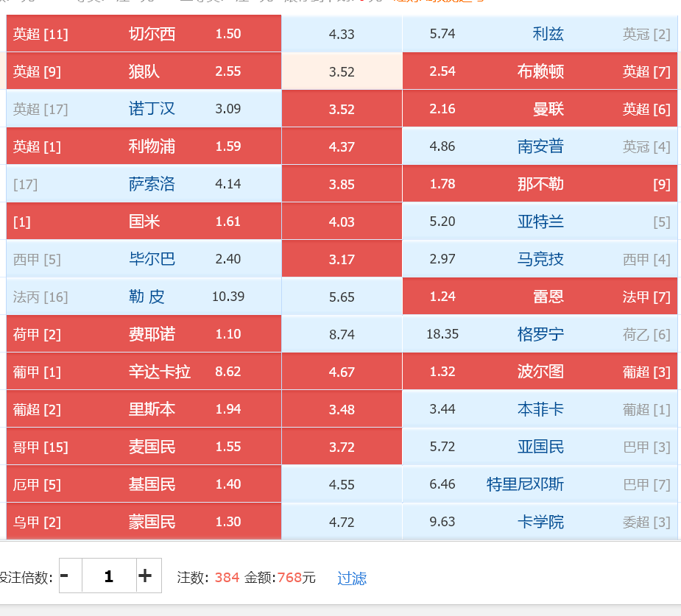
Task: Toggle 利物浦 home win odds 1.59
Action: coord(144,146)
